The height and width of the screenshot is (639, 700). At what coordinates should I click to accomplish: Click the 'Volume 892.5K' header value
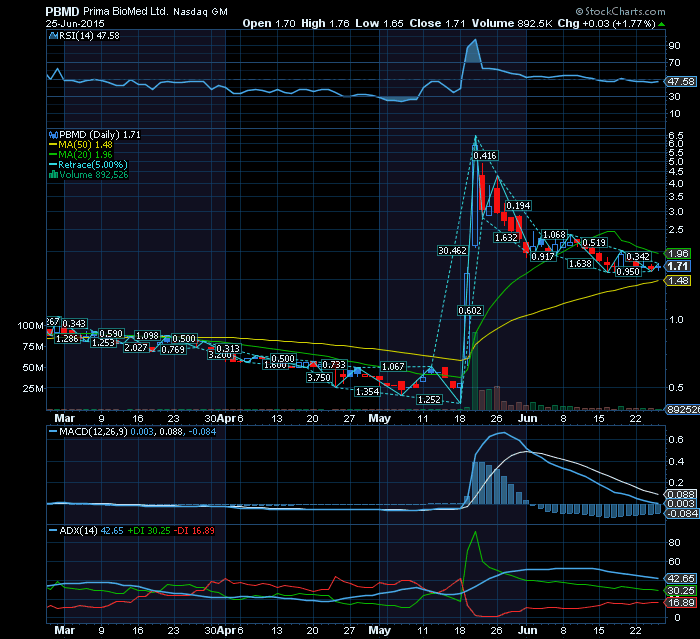tap(512, 24)
